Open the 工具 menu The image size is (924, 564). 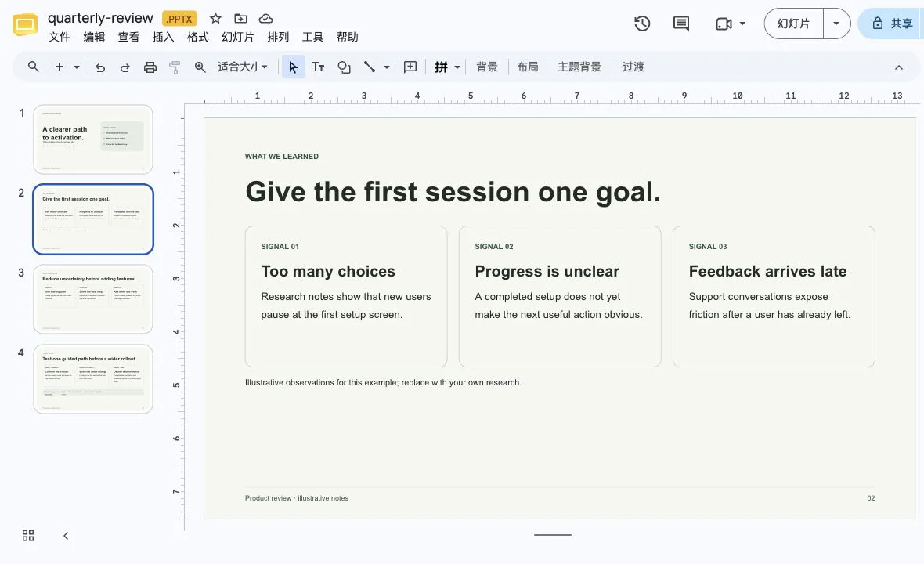coord(313,37)
